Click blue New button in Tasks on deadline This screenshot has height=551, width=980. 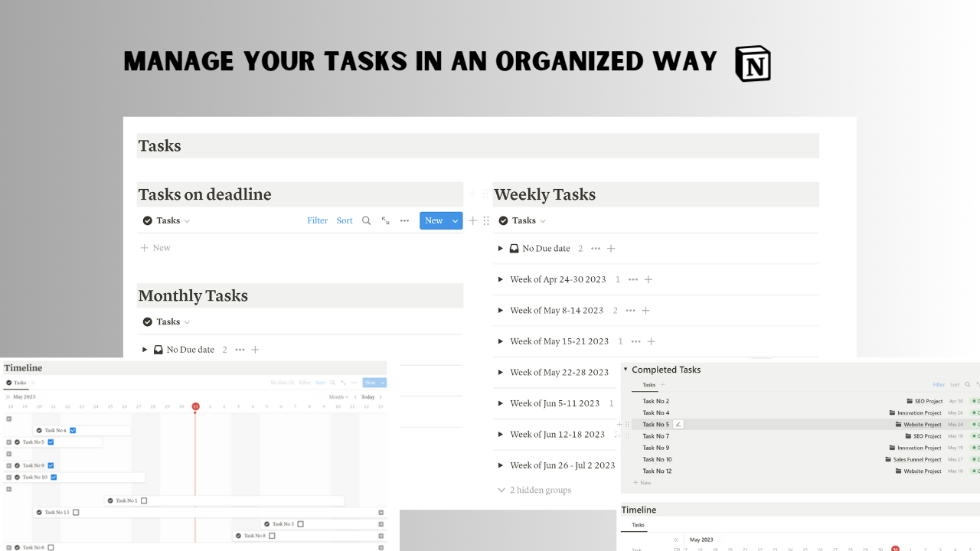(434, 220)
